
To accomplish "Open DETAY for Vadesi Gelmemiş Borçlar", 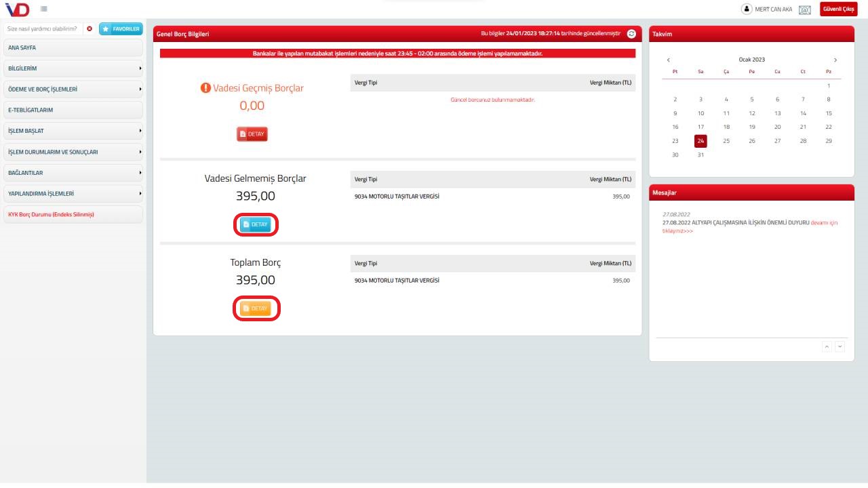I will pos(256,224).
